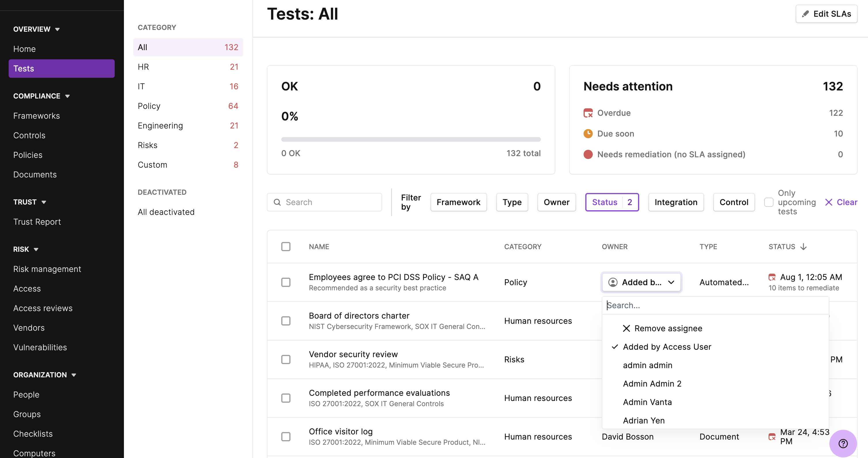Image resolution: width=868 pixels, height=458 pixels.
Task: Click the red Needs remediation dot
Action: coord(588,154)
